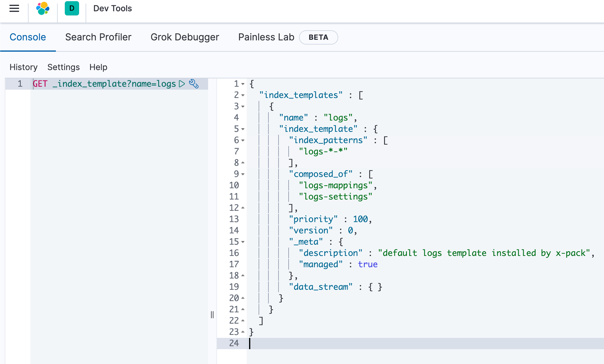Click the Elastic logo icon

(x=43, y=8)
